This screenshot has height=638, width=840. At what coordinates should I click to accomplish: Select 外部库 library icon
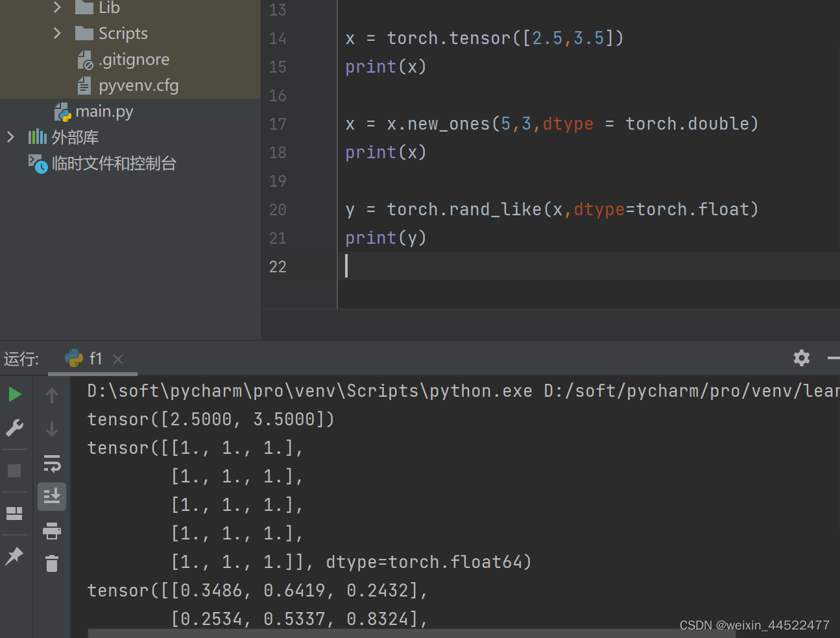38,137
